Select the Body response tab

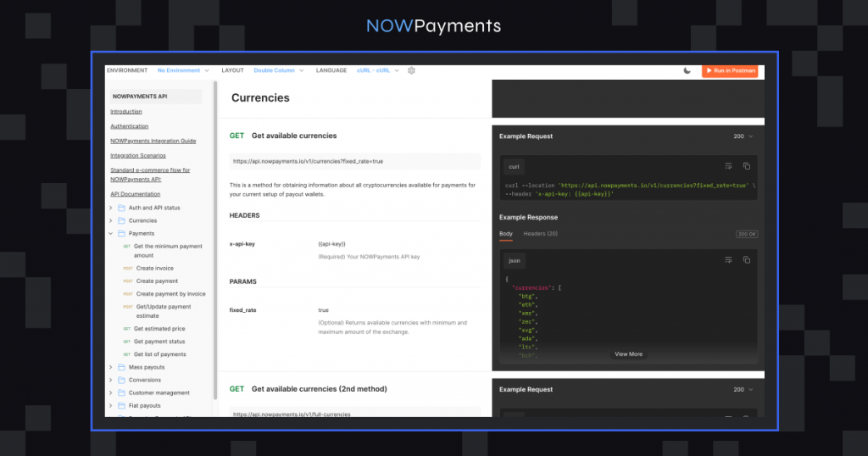coord(506,233)
